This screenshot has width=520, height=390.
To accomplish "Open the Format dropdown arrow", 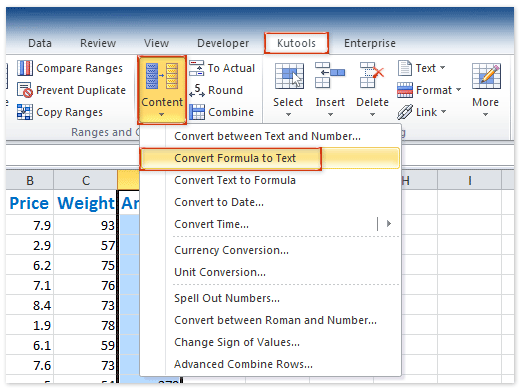I will pyautogui.click(x=459, y=90).
